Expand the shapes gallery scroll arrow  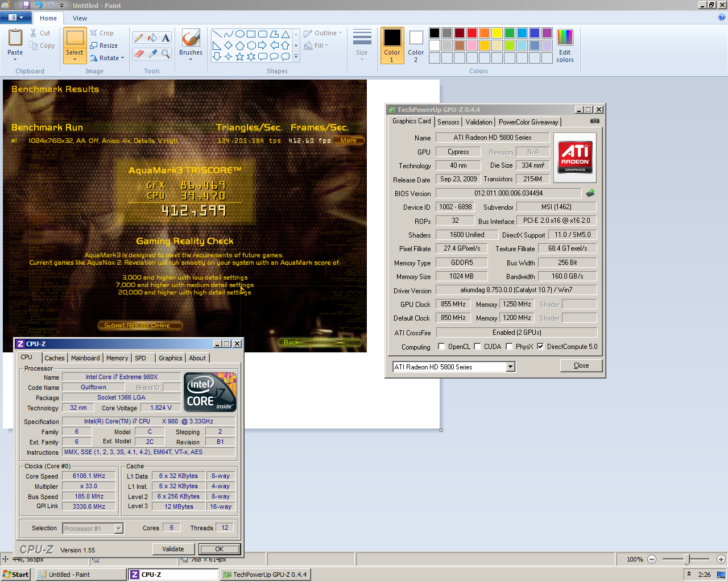point(296,57)
